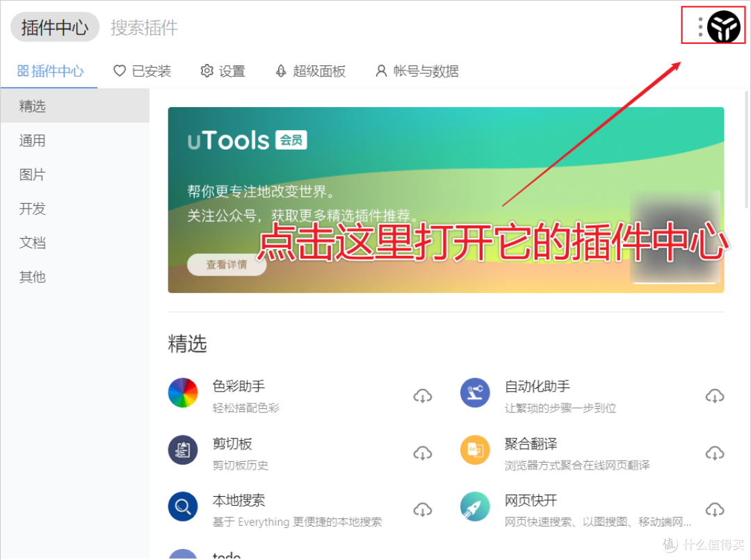This screenshot has height=560, width=751.
Task: Click the 插件中心 pill tag in search bar
Action: 55,27
